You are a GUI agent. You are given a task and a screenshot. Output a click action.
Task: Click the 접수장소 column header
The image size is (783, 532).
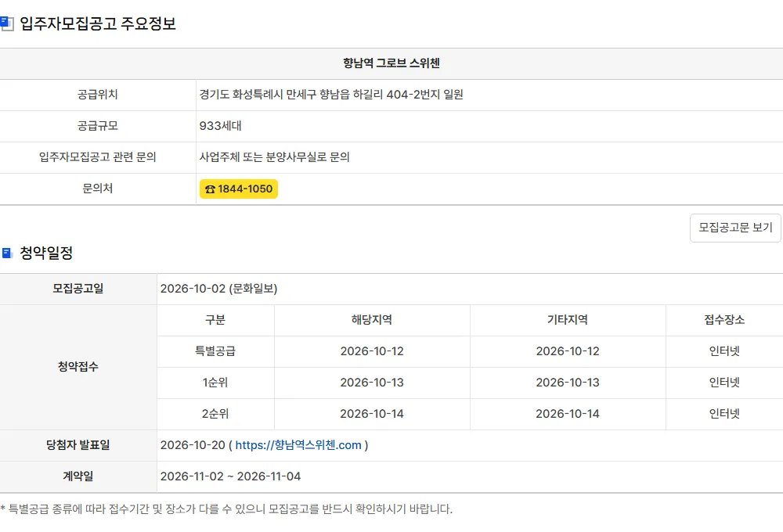(x=724, y=320)
